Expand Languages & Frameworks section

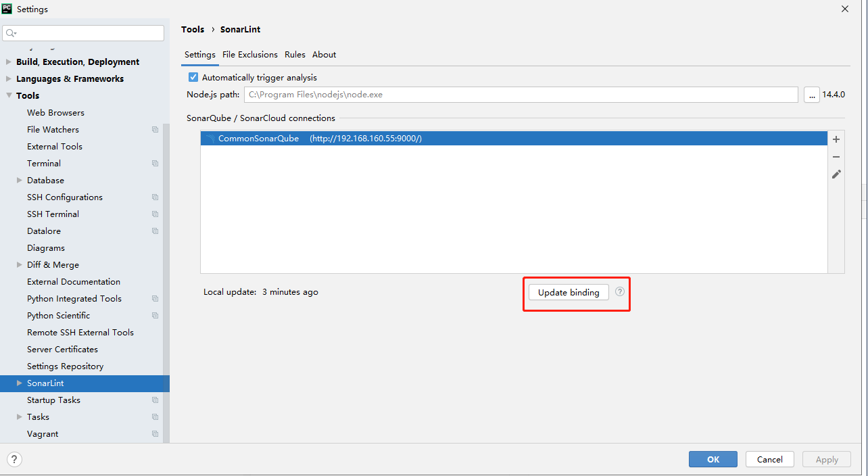9,79
